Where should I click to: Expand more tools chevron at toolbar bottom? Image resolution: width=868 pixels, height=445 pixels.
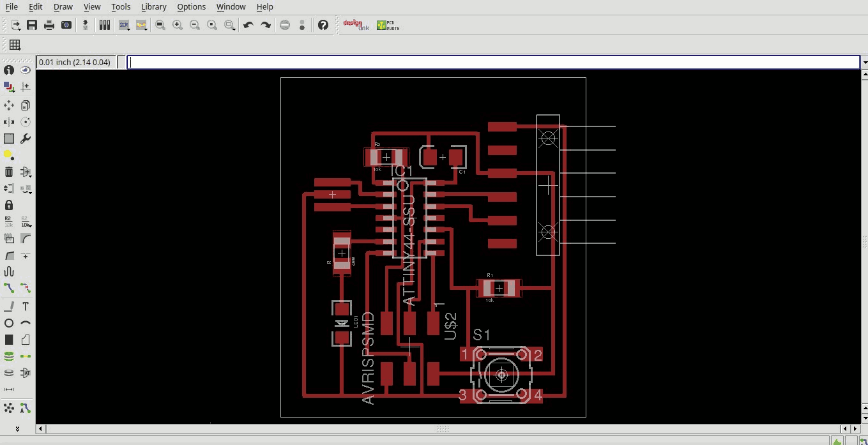point(17,428)
